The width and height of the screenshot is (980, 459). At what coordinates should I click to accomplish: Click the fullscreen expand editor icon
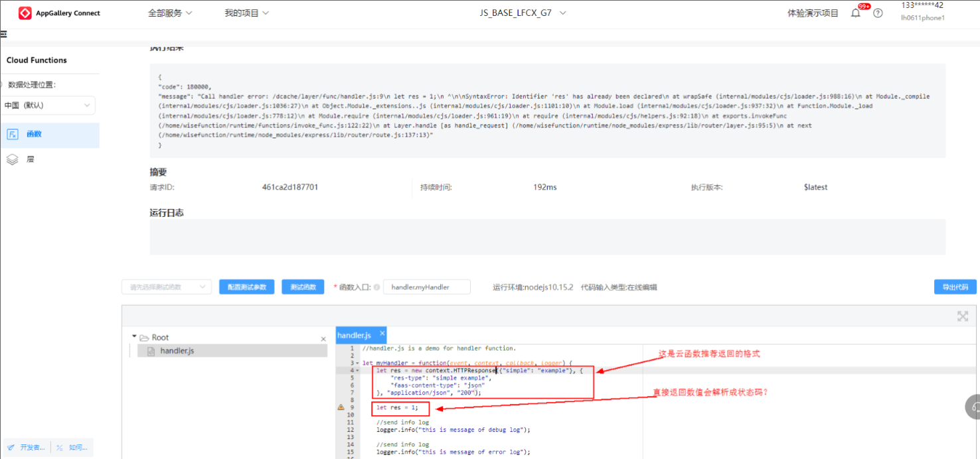[x=963, y=316]
